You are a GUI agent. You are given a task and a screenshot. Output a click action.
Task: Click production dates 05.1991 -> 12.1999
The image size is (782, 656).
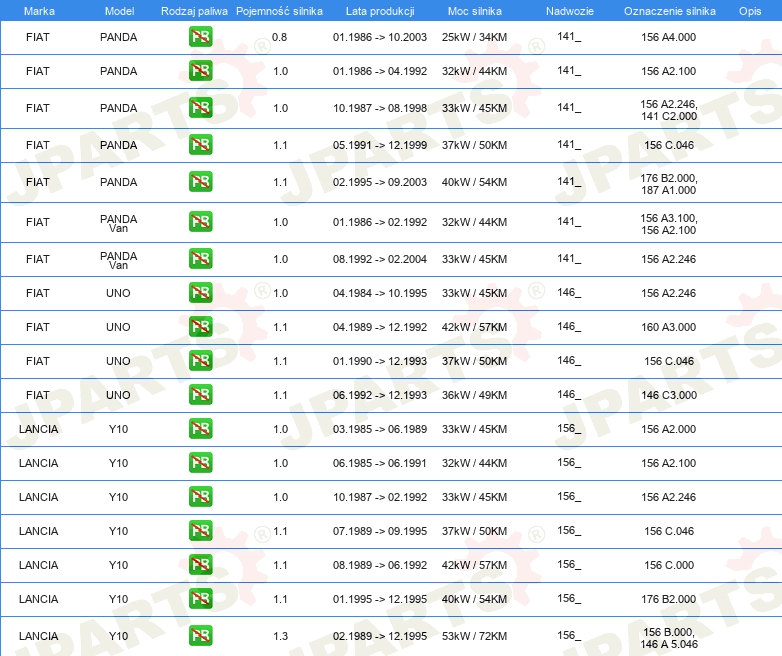(x=380, y=145)
